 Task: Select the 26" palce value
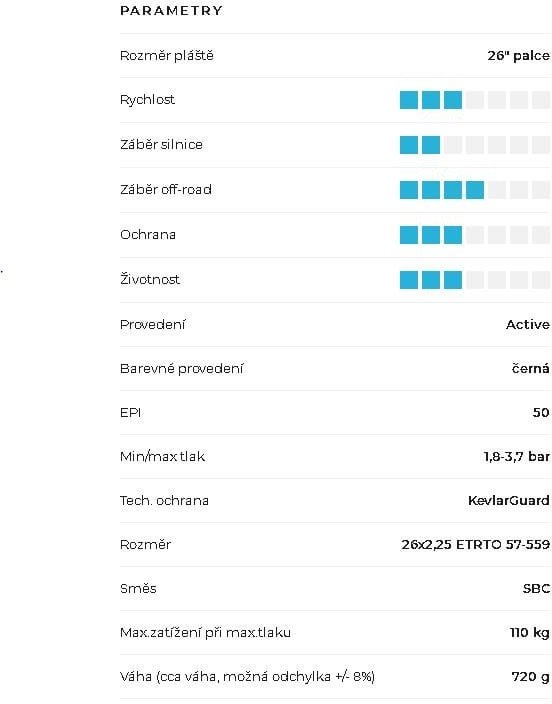tap(518, 56)
